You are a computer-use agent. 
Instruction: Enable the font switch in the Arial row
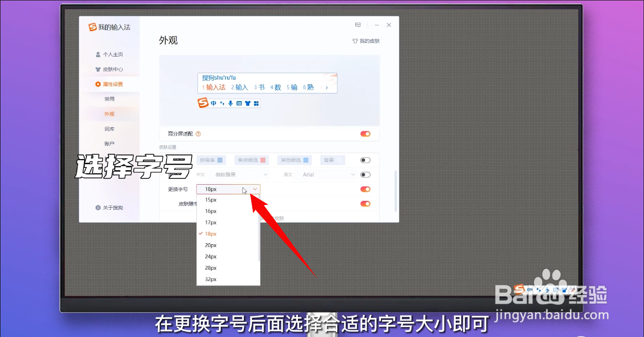pos(365,175)
